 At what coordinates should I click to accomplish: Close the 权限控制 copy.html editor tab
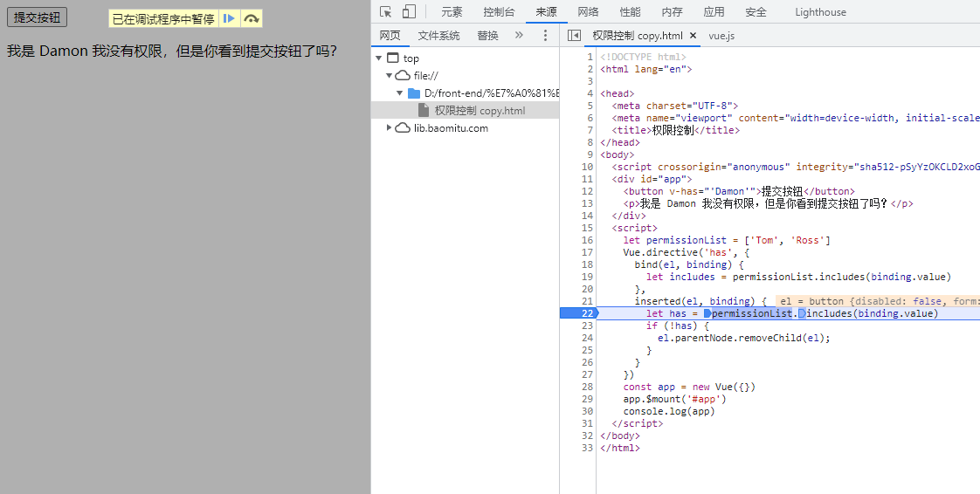693,36
